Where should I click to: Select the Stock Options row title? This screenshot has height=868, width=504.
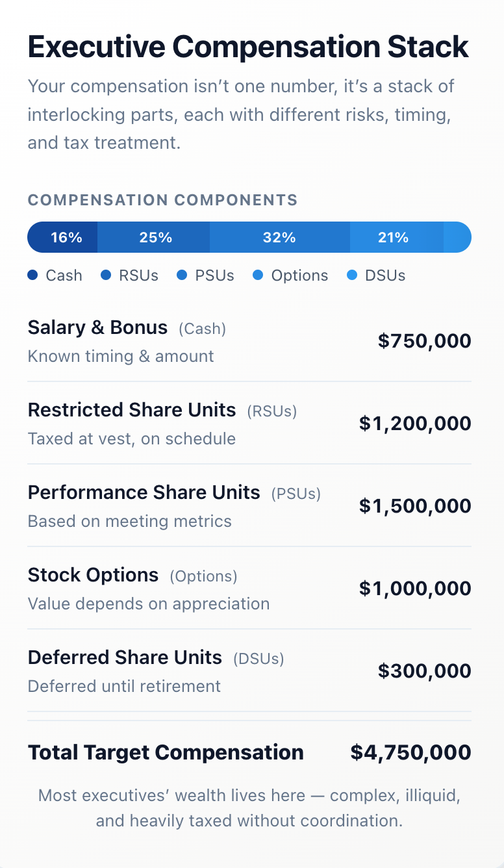click(x=93, y=575)
